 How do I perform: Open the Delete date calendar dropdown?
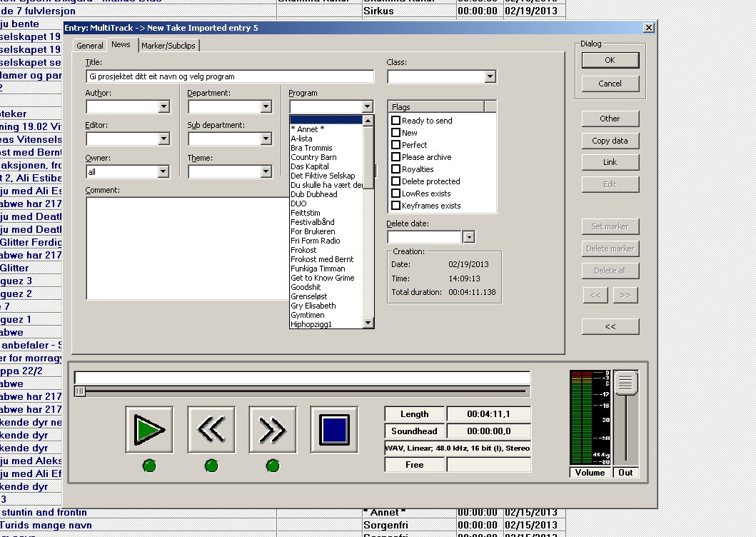pos(468,237)
